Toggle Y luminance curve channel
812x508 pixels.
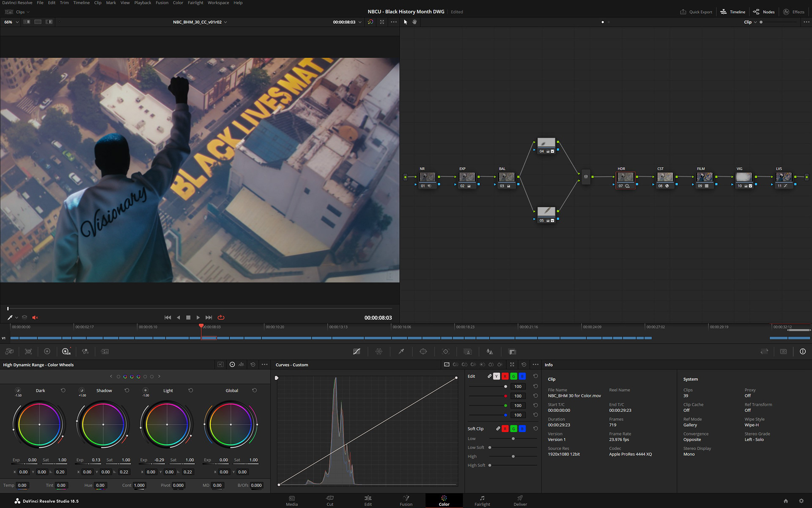(x=497, y=376)
